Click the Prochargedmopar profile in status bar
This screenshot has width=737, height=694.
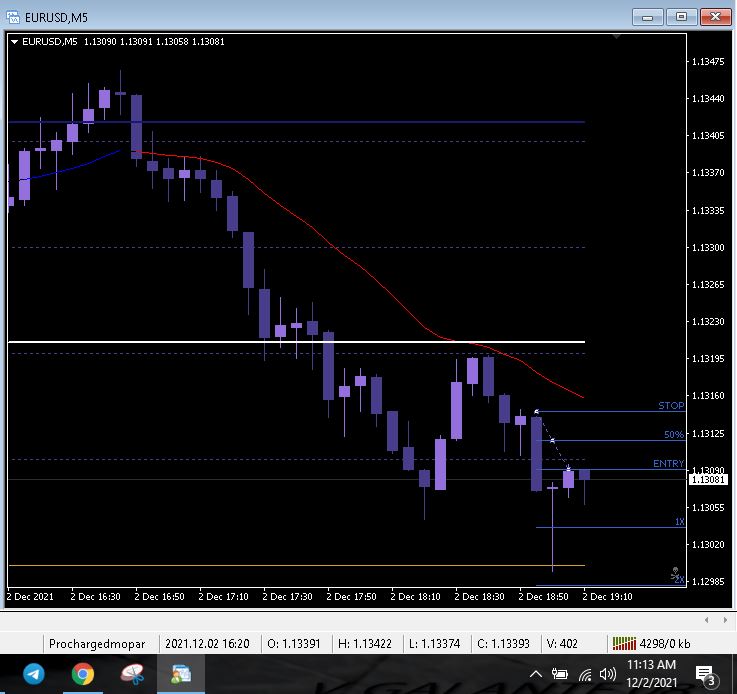coord(97,644)
